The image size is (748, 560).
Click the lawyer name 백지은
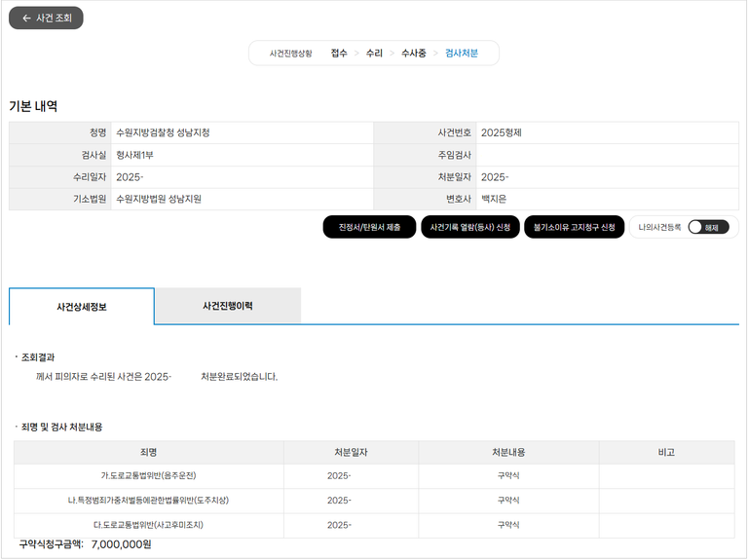[494, 199]
